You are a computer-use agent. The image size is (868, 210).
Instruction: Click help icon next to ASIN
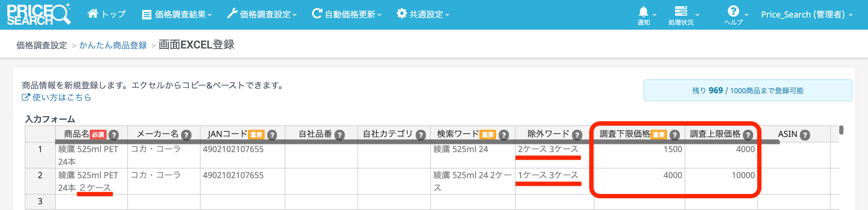[x=805, y=135]
